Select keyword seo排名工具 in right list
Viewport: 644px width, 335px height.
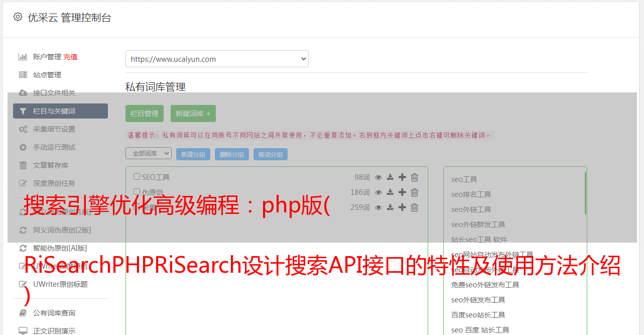pyautogui.click(x=471, y=194)
